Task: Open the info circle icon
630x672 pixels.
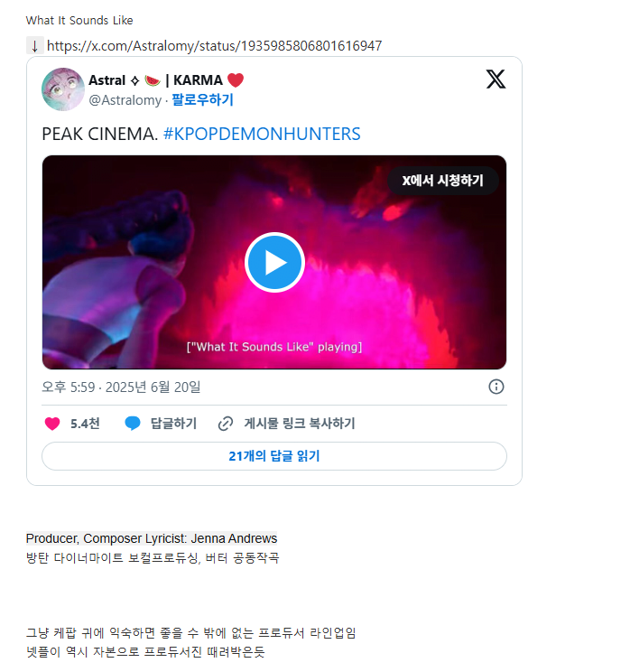Action: pos(496,387)
